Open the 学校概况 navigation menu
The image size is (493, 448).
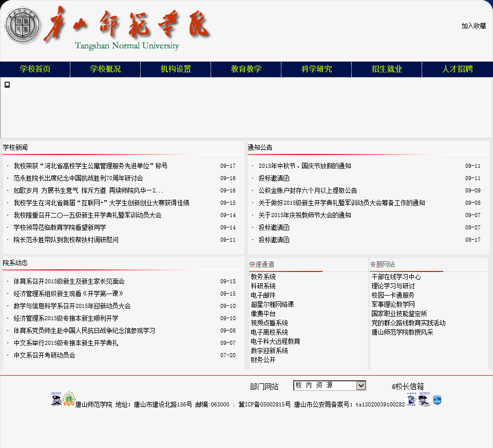pyautogui.click(x=105, y=69)
